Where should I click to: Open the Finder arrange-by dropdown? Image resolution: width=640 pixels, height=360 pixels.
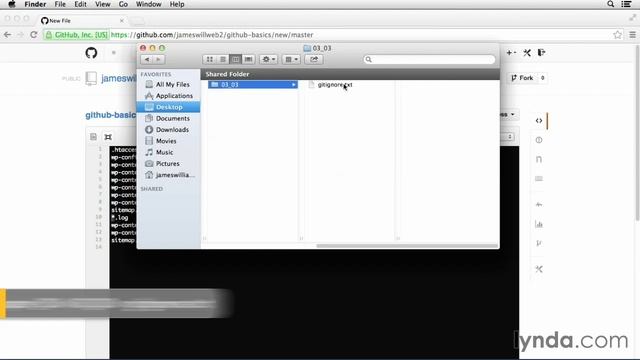coord(291,60)
